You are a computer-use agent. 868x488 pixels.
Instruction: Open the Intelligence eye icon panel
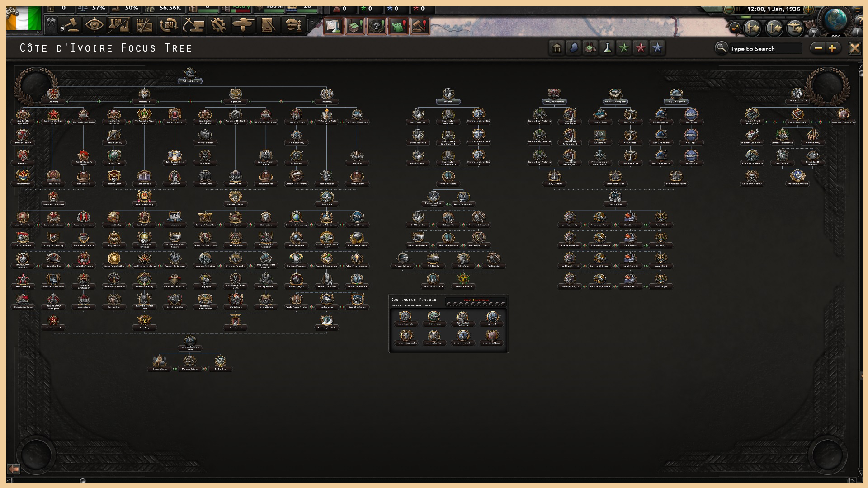pos(94,25)
